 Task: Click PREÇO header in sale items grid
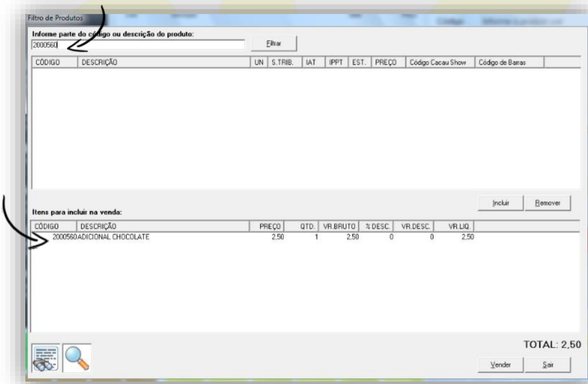(267, 226)
